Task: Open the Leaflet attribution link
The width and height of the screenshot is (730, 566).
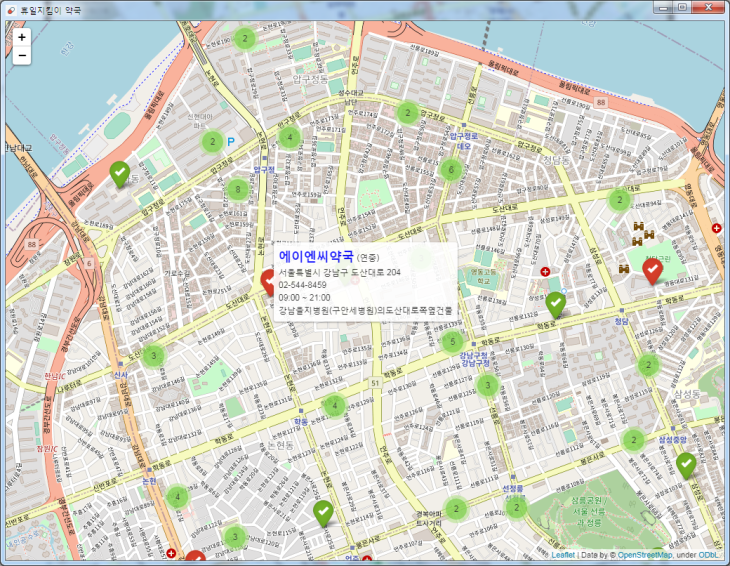Action: (563, 554)
